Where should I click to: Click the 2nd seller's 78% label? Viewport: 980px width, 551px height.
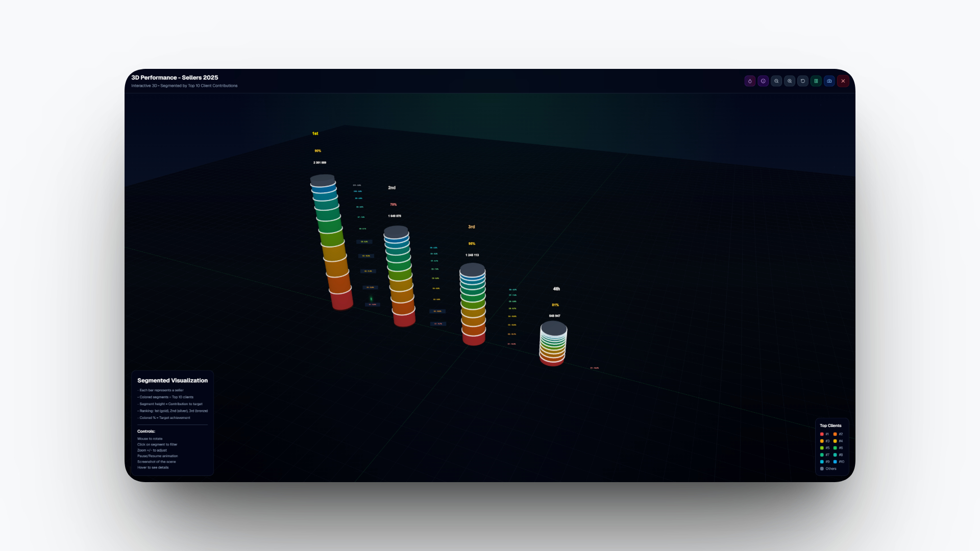point(393,205)
